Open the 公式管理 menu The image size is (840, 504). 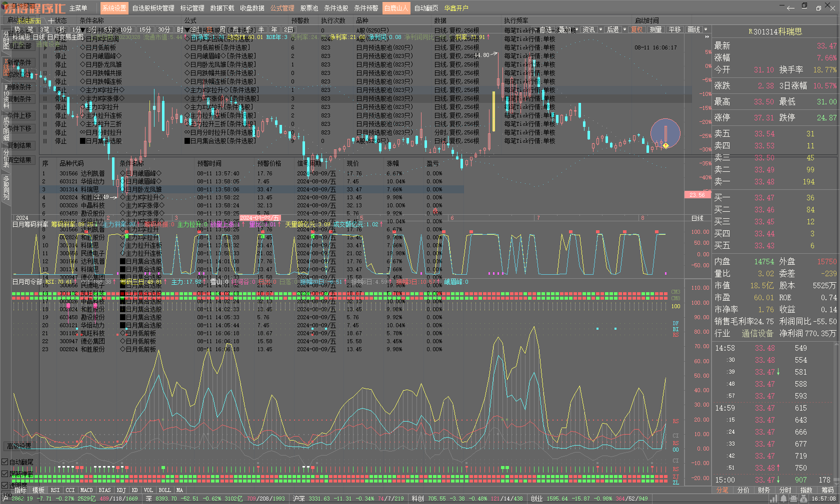click(x=282, y=8)
